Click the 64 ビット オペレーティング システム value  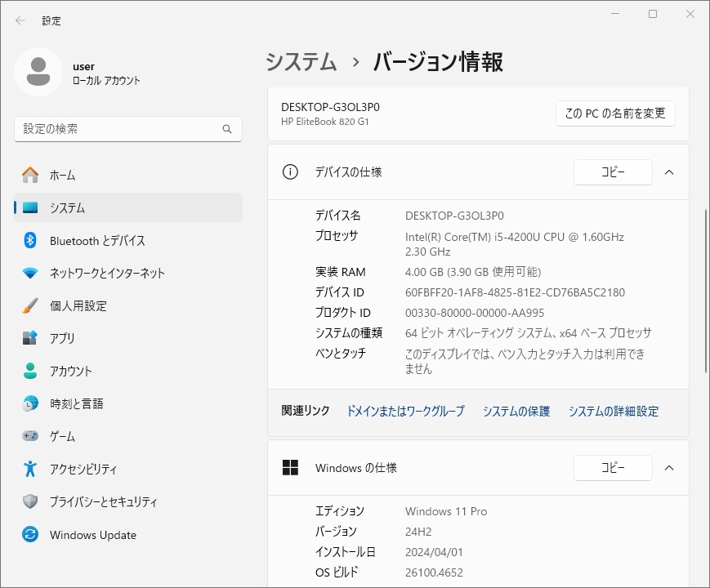(528, 333)
